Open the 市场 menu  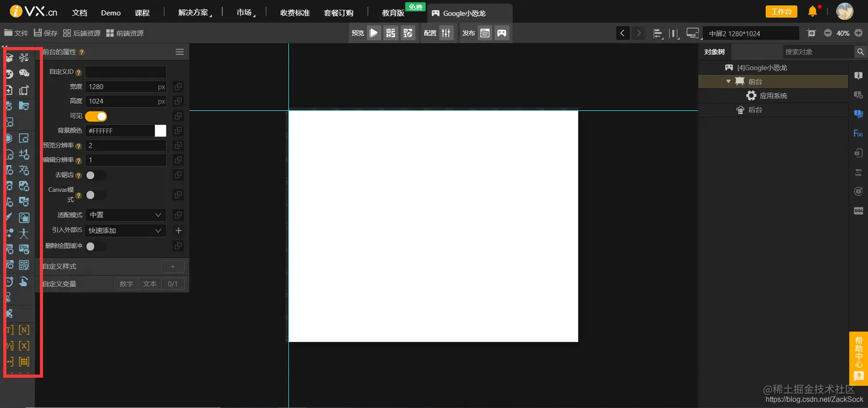point(246,13)
